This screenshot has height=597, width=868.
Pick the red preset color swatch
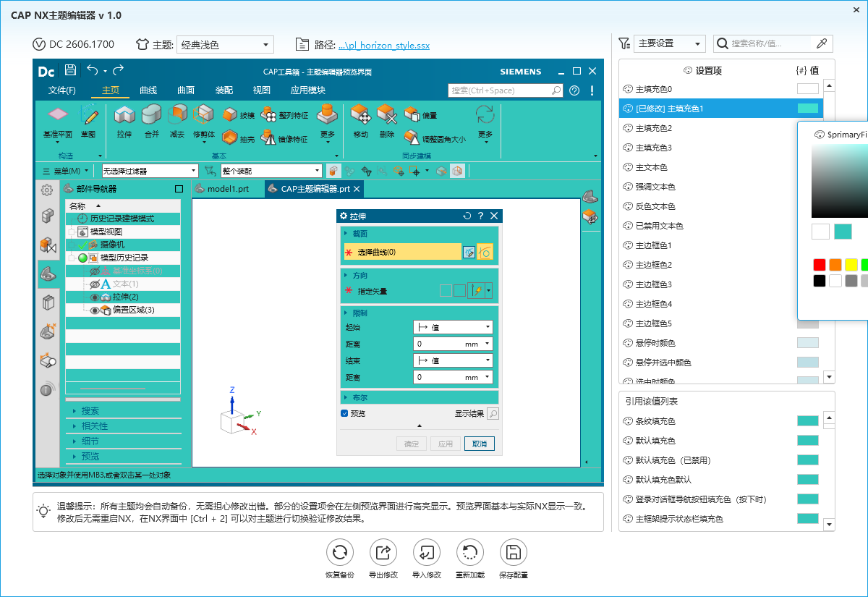[819, 265]
